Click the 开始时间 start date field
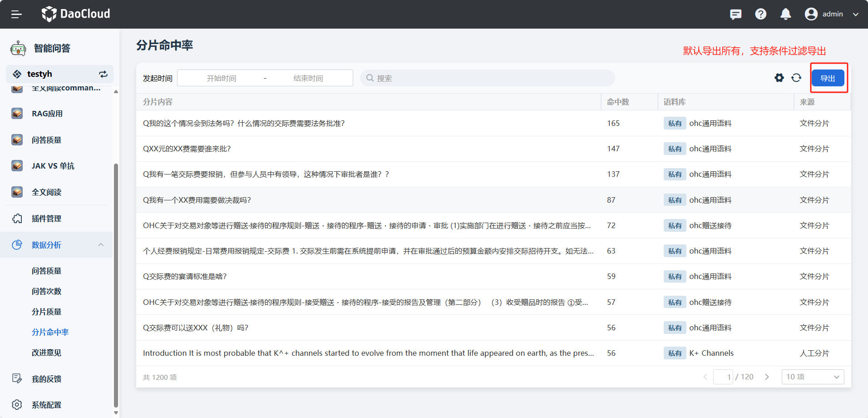Viewport: 868px width, 418px height. click(x=222, y=78)
